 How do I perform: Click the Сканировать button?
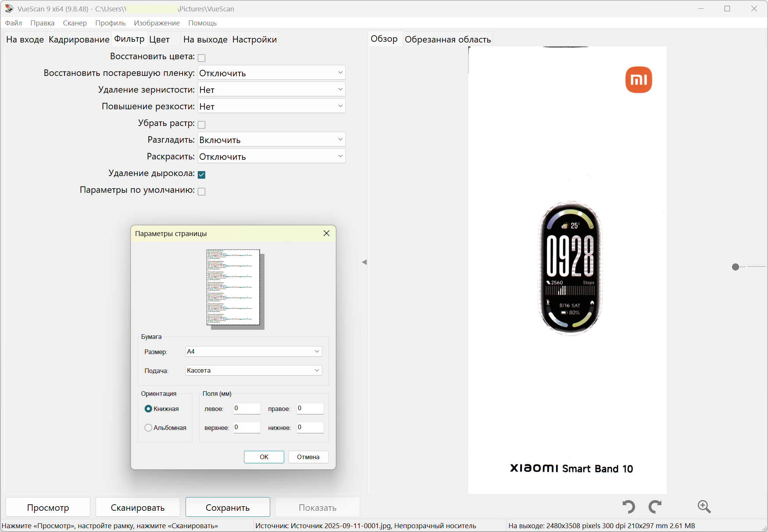[x=138, y=507]
